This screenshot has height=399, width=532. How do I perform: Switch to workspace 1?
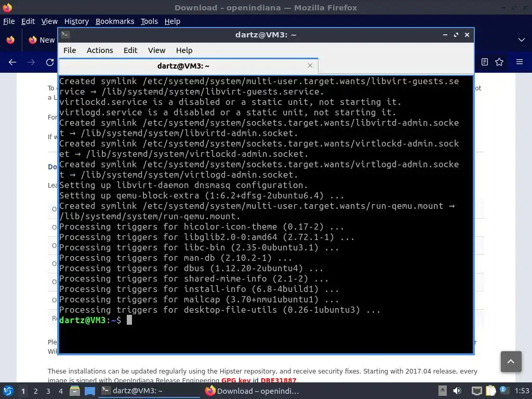click(23, 391)
